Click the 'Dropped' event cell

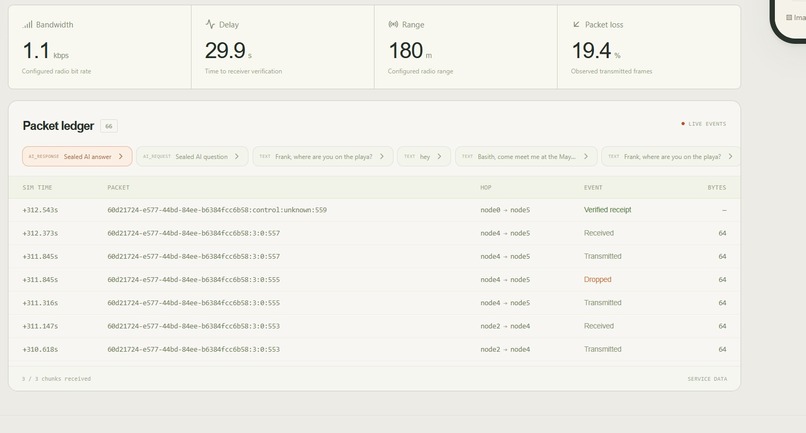(x=597, y=279)
